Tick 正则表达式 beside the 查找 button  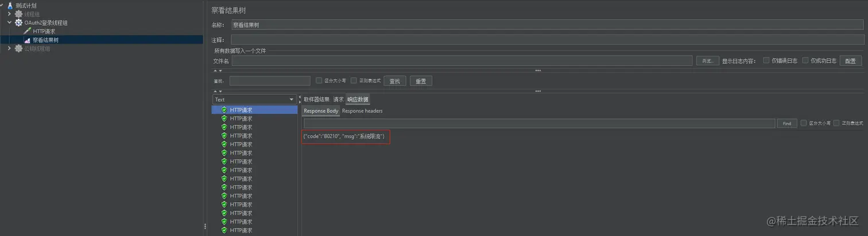click(354, 80)
